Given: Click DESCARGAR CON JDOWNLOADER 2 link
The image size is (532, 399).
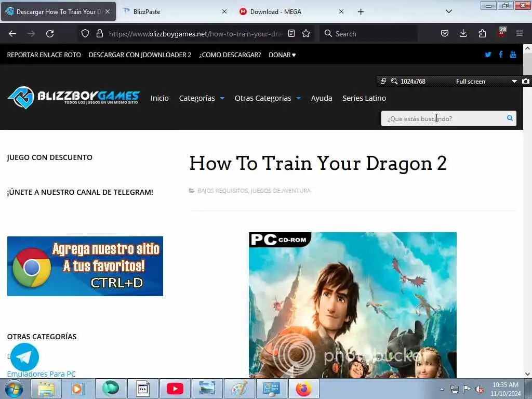Looking at the screenshot, I should coord(140,55).
